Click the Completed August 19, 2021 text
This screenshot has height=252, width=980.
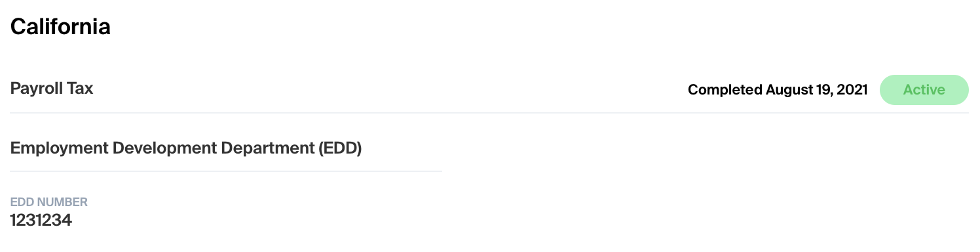[778, 90]
